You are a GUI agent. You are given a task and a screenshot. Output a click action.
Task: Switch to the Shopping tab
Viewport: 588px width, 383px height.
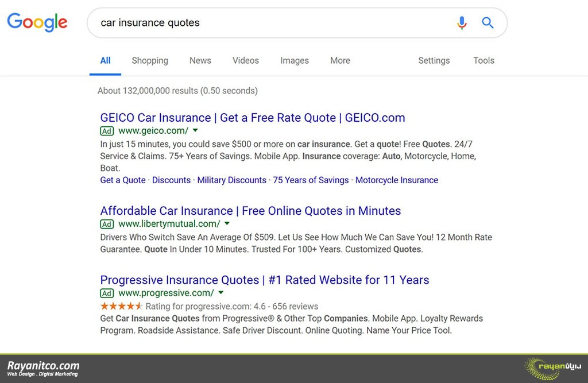(150, 60)
